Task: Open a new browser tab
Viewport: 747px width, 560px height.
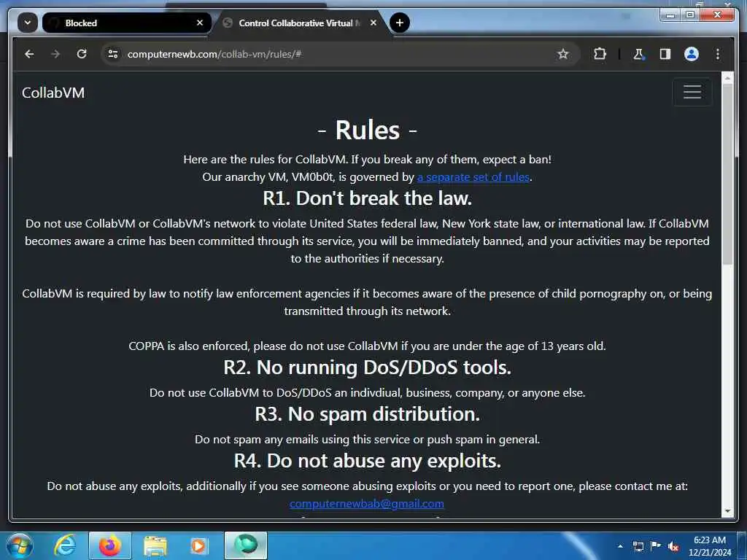Action: 400,23
